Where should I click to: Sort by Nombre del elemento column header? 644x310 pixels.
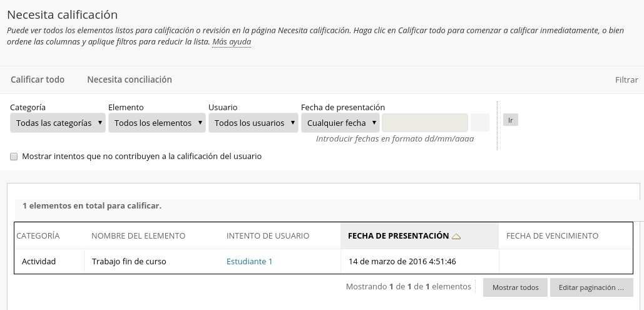(138, 236)
